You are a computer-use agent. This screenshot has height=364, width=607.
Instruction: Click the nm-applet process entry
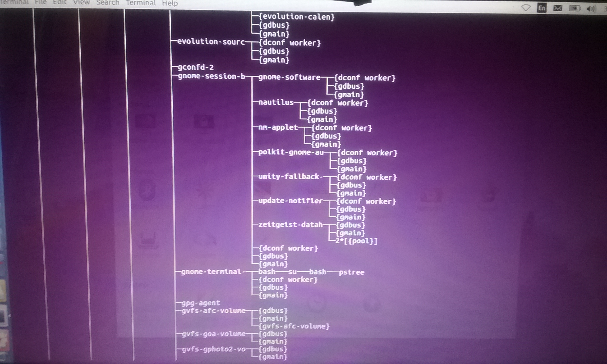pyautogui.click(x=278, y=127)
